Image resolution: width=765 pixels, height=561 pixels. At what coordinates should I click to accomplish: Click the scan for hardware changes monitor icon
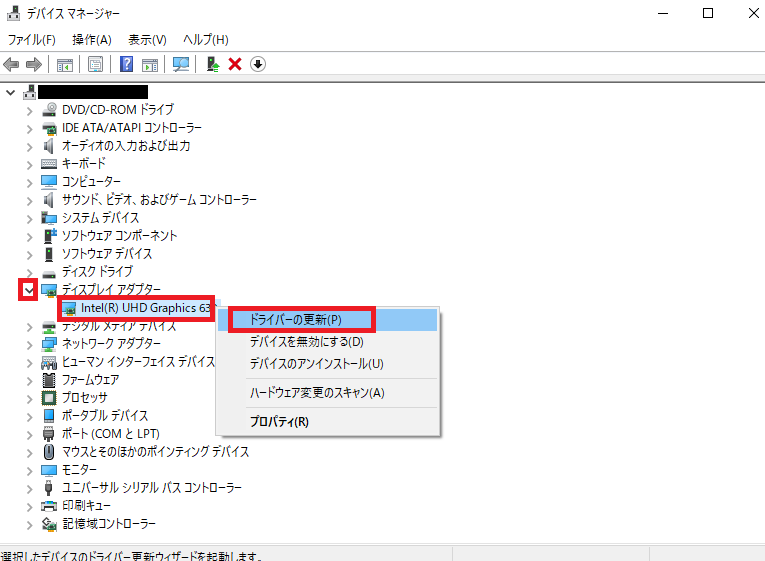pyautogui.click(x=181, y=64)
